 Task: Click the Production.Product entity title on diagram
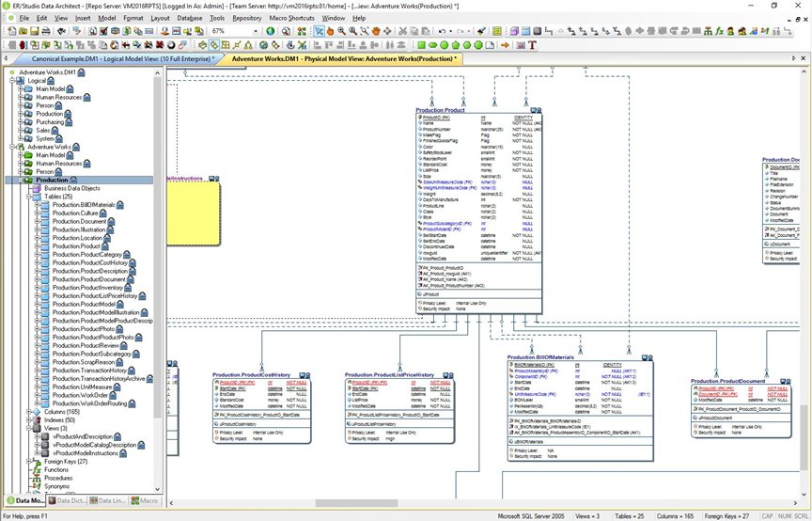(x=440, y=110)
